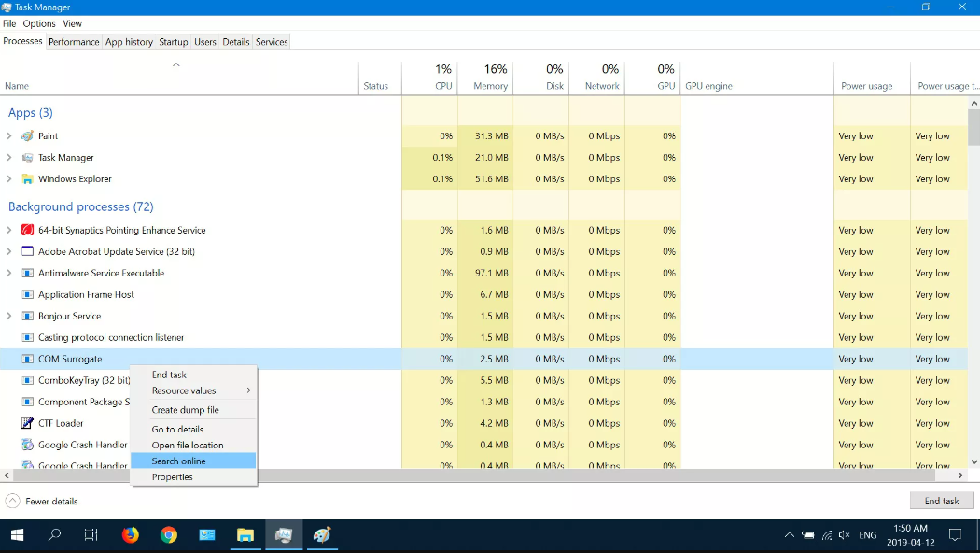Choose Go to details
The width and height of the screenshot is (980, 553).
pos(194,429)
